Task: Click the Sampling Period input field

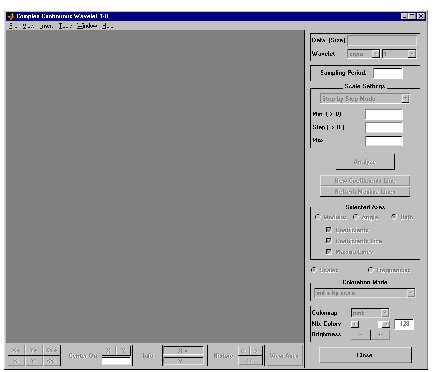Action: coord(388,73)
